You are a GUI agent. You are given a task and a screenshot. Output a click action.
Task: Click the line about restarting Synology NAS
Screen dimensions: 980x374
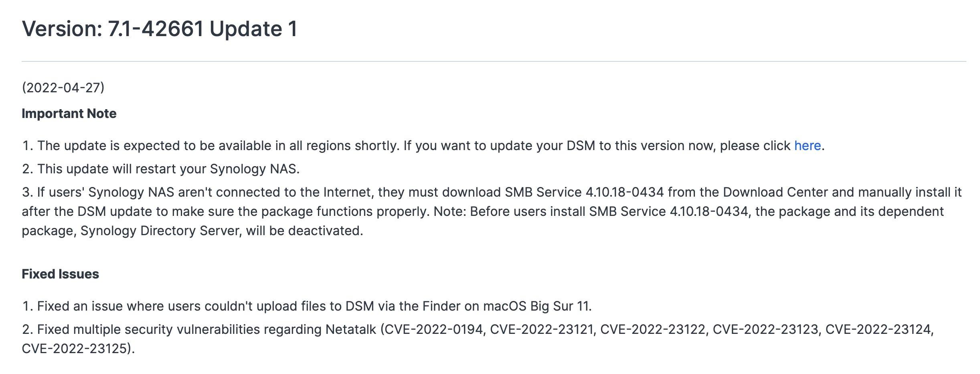pos(160,169)
